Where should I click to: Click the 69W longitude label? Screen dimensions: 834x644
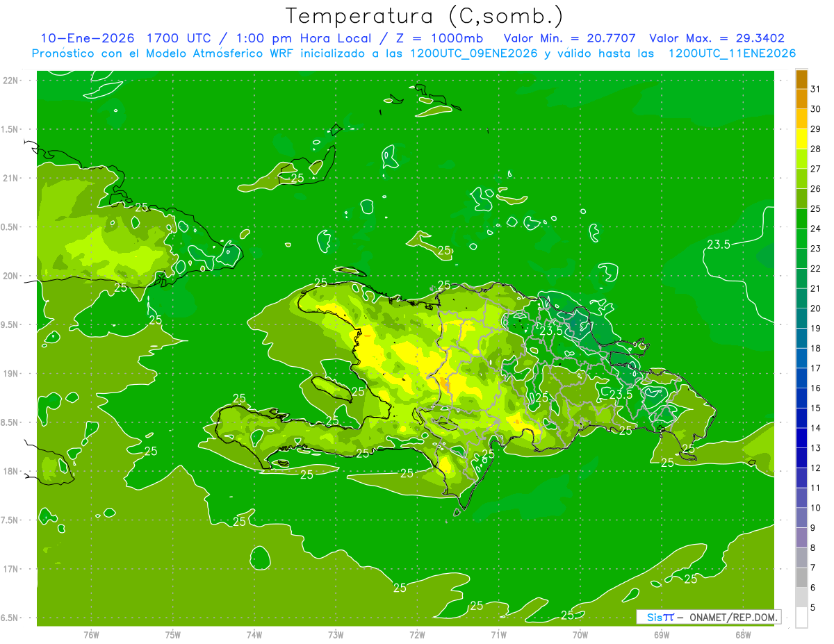pyautogui.click(x=662, y=634)
